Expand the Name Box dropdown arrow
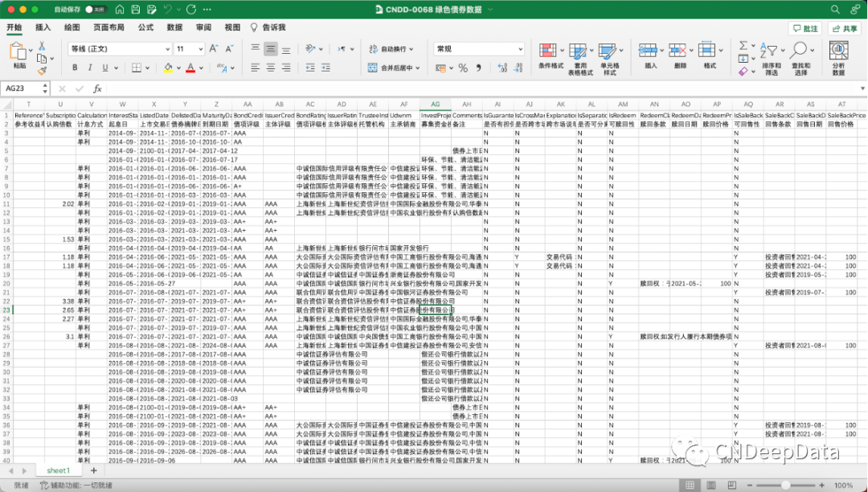This screenshot has height=492, width=868. [43, 88]
